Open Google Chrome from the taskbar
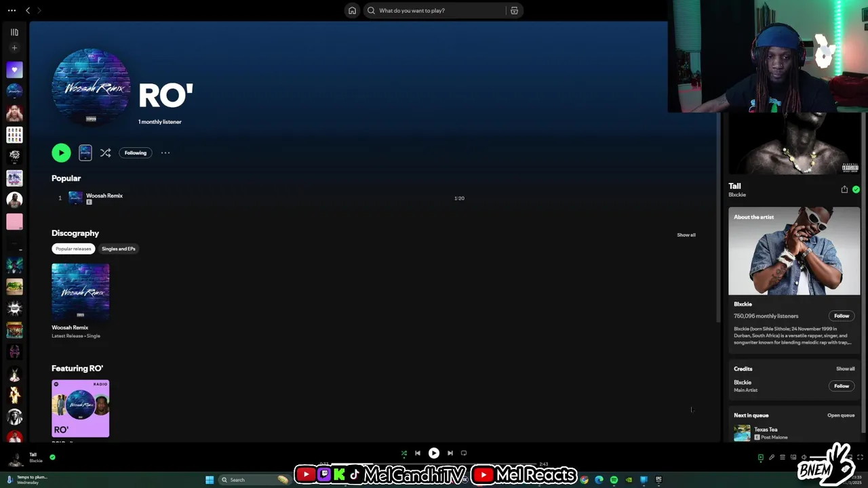This screenshot has height=488, width=868. [x=585, y=480]
